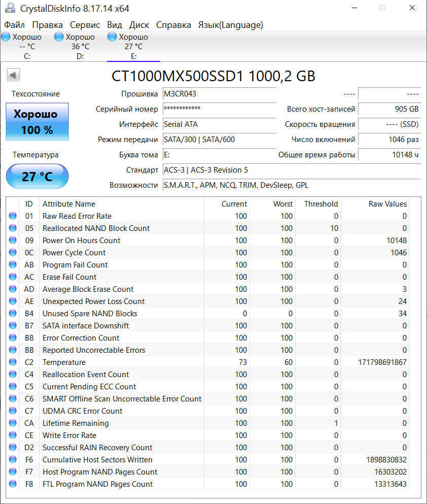Viewport: 427px width, 504px height.
Task: Click status icon for Unused Spare NAND Blocks
Action: pos(13,313)
